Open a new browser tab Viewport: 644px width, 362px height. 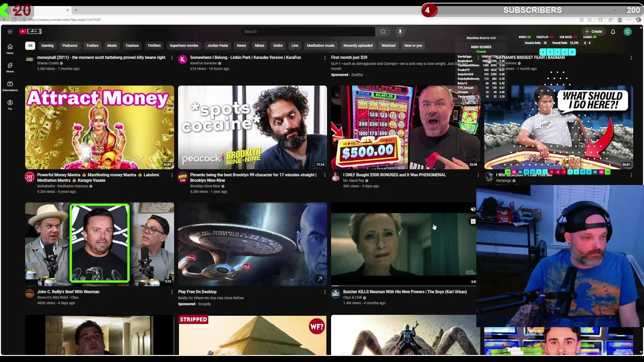(76, 10)
